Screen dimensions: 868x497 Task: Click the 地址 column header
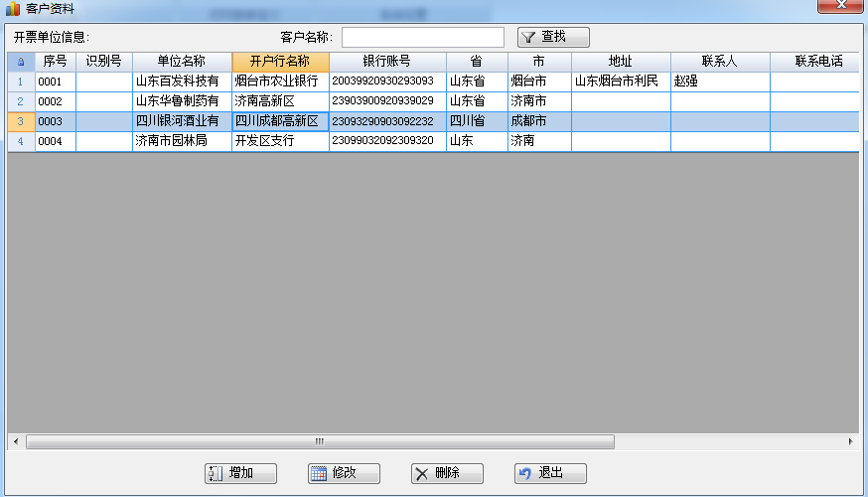click(621, 62)
